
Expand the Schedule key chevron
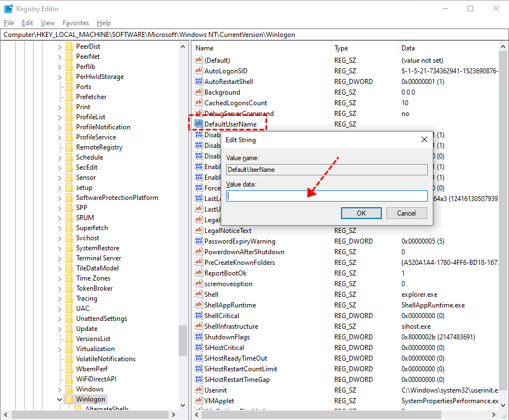click(x=59, y=158)
